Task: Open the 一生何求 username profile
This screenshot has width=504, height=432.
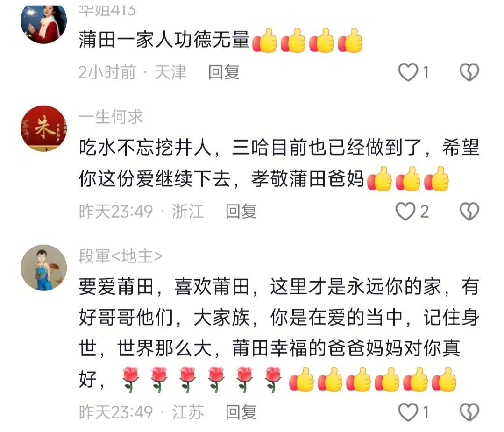Action: coord(111,117)
